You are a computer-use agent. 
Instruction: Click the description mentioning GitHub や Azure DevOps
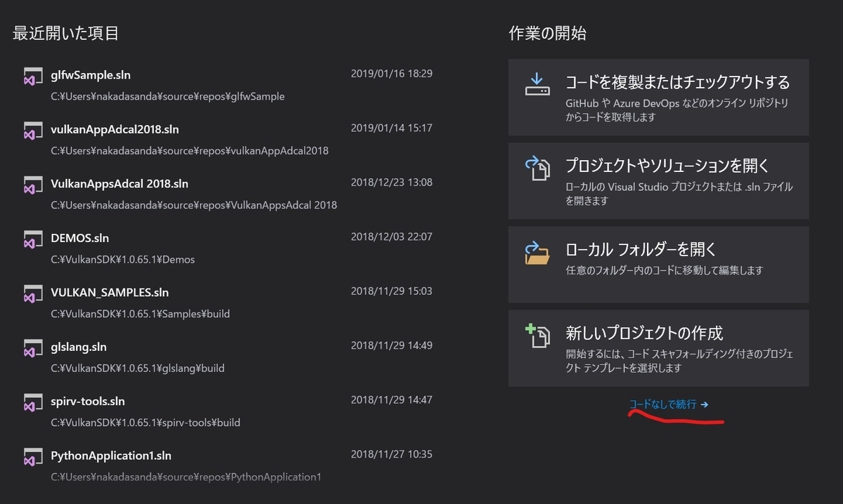(677, 110)
